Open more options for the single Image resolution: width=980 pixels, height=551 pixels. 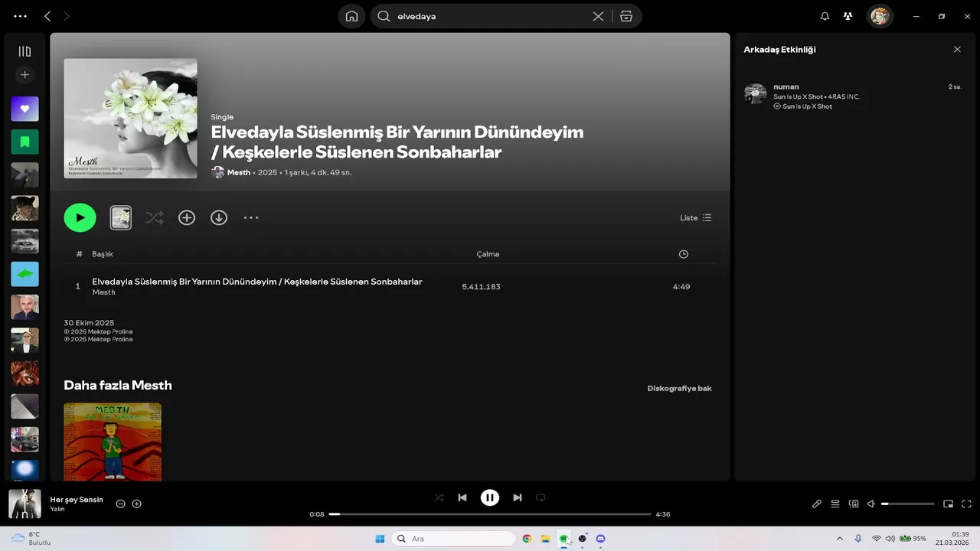click(251, 218)
